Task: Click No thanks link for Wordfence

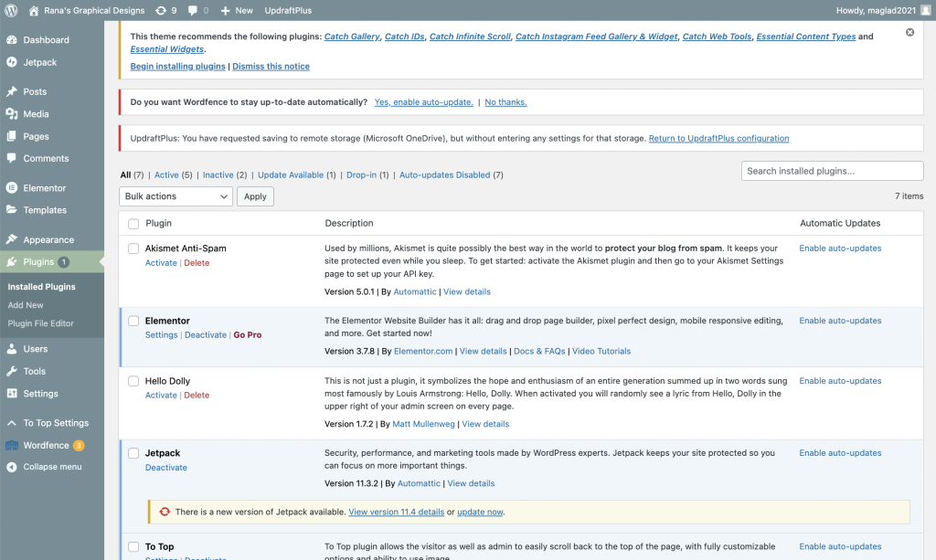Action: tap(505, 102)
